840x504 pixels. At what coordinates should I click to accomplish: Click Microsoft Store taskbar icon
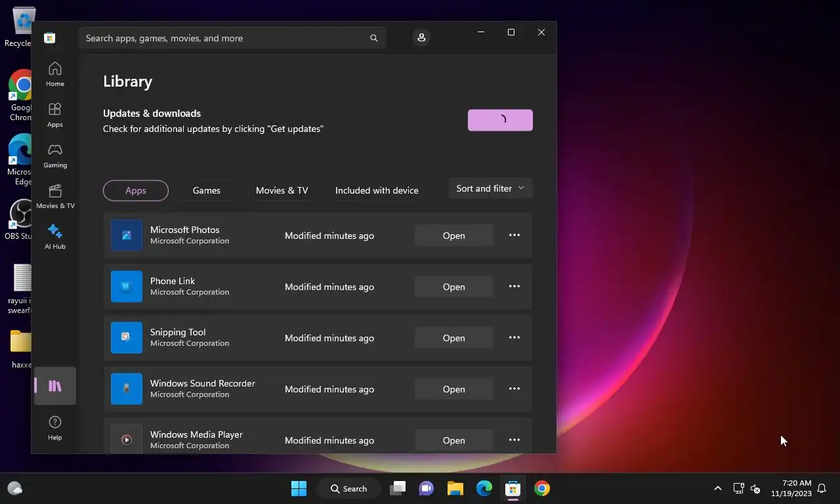[x=513, y=488]
